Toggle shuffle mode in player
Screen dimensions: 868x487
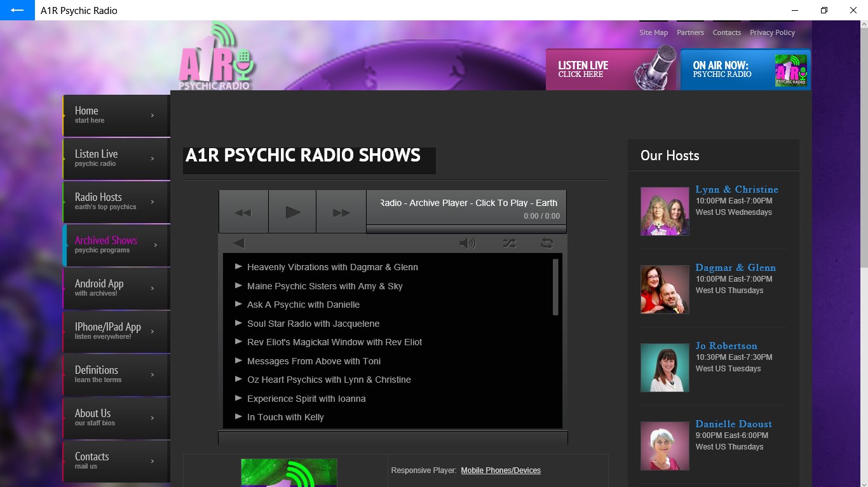point(510,243)
